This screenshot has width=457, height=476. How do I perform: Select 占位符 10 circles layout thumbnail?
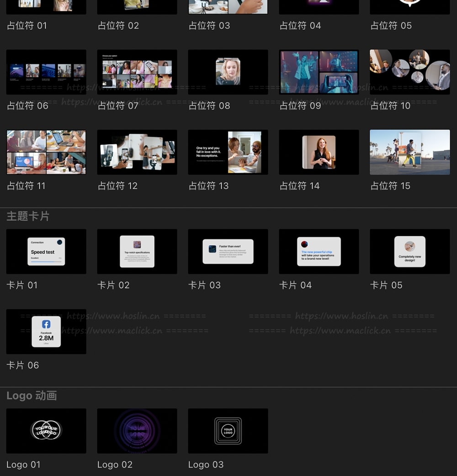pyautogui.click(x=410, y=72)
